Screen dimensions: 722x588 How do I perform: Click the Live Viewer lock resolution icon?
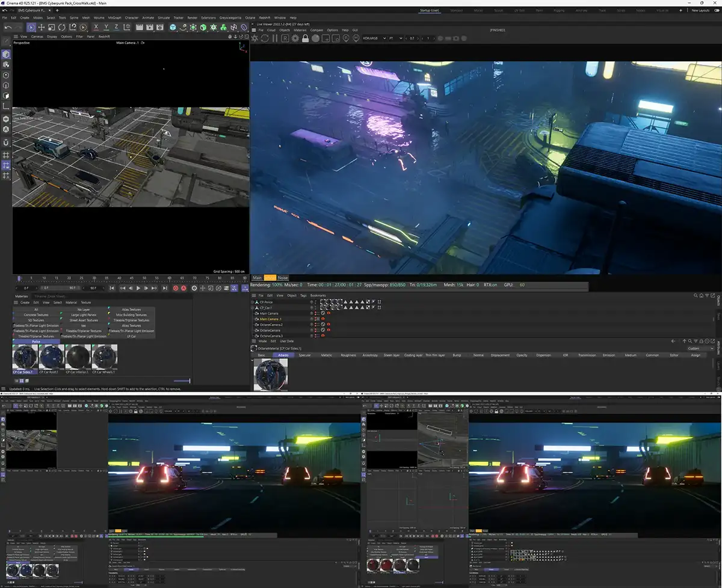pyautogui.click(x=305, y=38)
